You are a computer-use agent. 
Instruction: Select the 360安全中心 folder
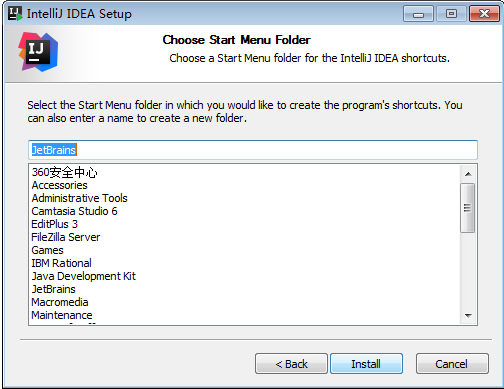[x=64, y=172]
